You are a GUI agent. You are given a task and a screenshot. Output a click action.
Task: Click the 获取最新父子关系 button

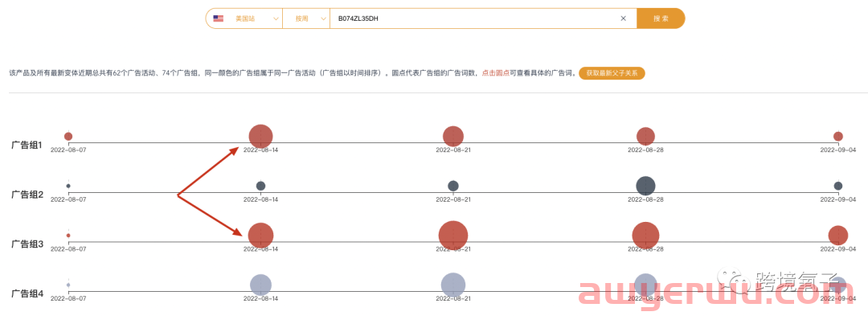612,73
